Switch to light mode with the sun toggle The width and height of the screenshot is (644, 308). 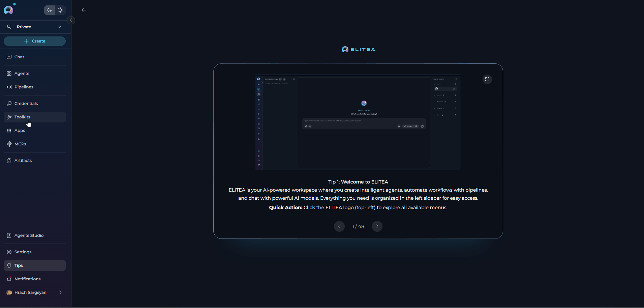pos(60,10)
